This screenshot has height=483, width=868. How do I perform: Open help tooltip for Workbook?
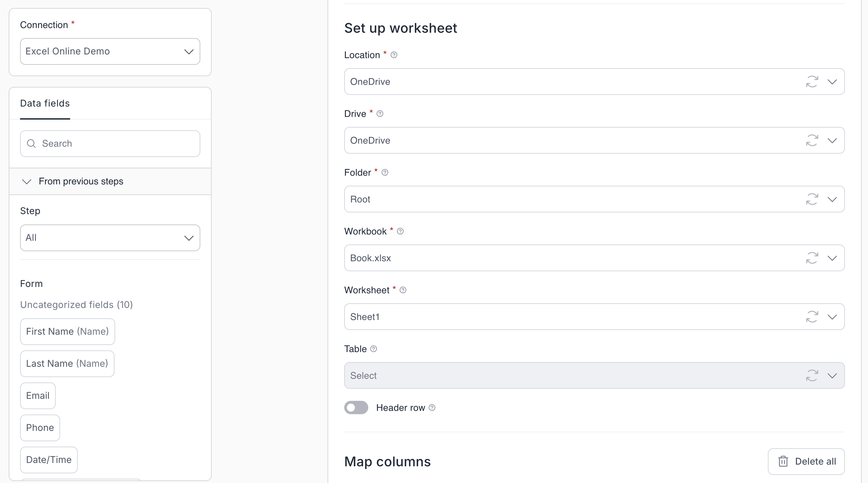point(400,231)
